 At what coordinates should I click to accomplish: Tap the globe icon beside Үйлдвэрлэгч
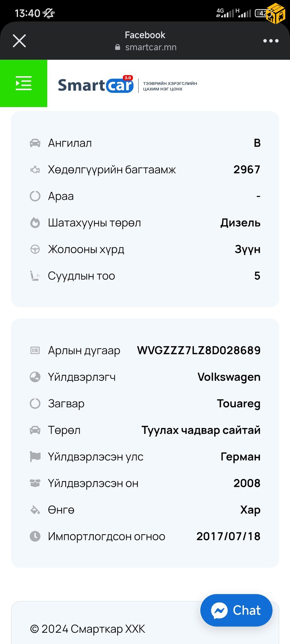35,377
